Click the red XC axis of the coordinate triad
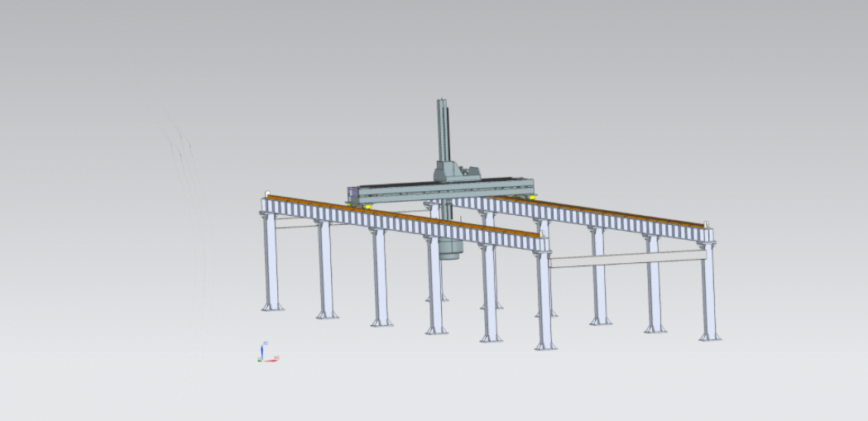868x421 pixels. 271,360
